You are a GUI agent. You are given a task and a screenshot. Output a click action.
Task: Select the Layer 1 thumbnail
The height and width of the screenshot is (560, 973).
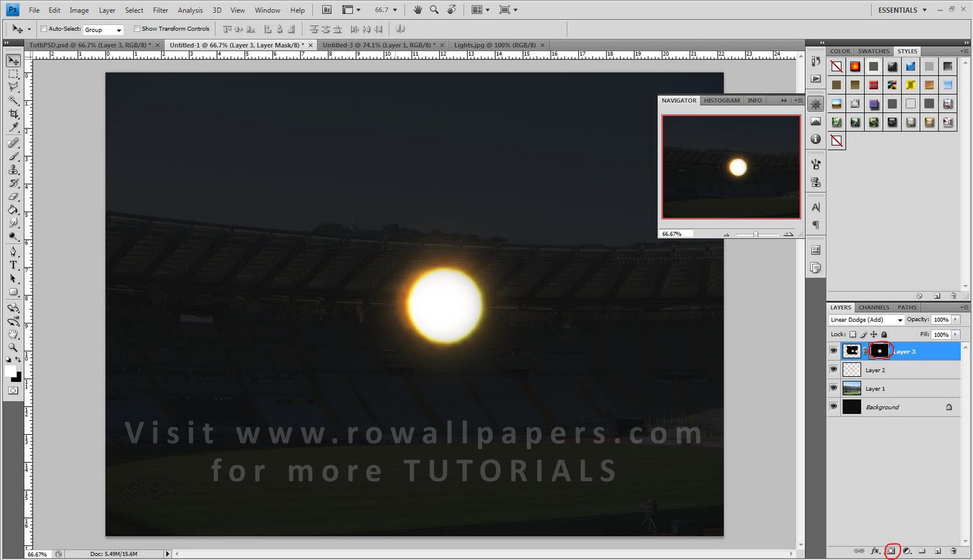pyautogui.click(x=851, y=388)
